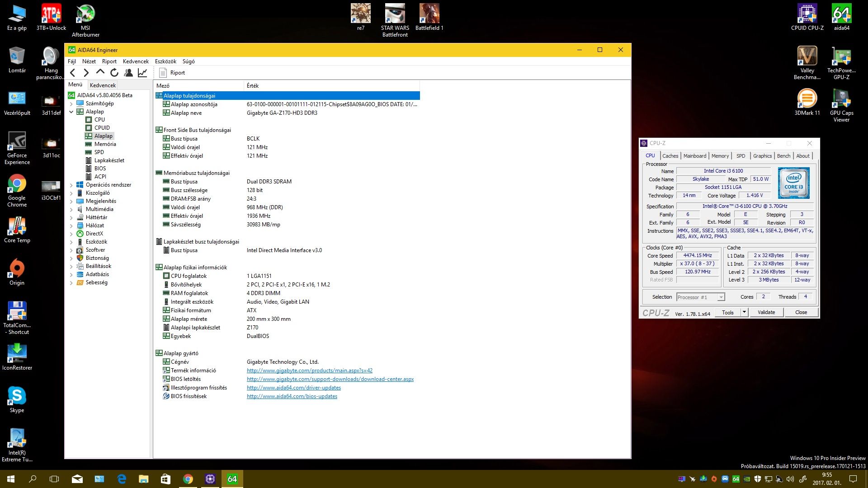Screen dimensions: 868x488
Task: Open the user profile toolbar icon
Action: click(128, 73)
